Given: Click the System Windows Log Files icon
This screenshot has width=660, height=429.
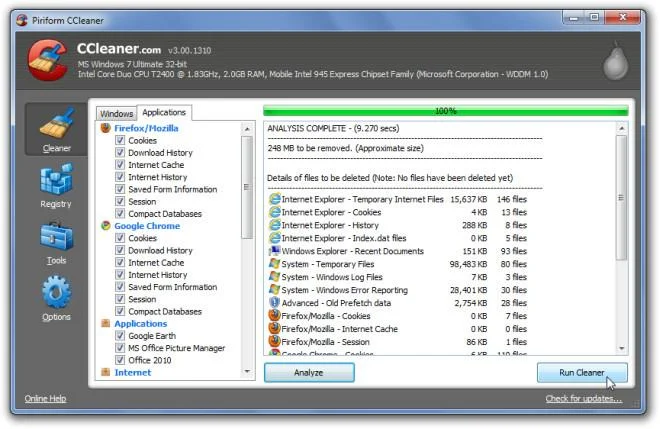Looking at the screenshot, I should [274, 277].
